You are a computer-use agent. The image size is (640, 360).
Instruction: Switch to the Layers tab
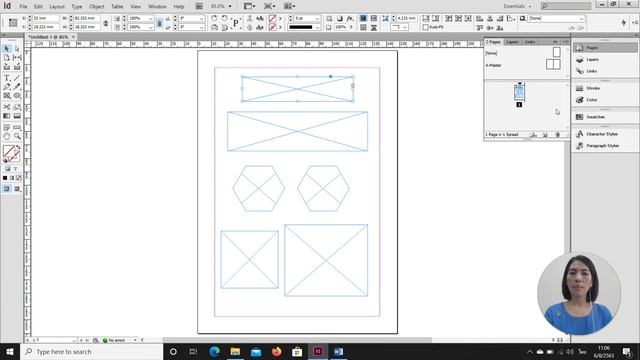coord(512,42)
